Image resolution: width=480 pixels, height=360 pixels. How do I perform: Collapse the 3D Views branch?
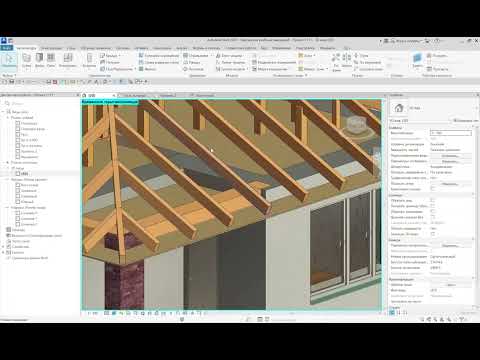pos(8,168)
